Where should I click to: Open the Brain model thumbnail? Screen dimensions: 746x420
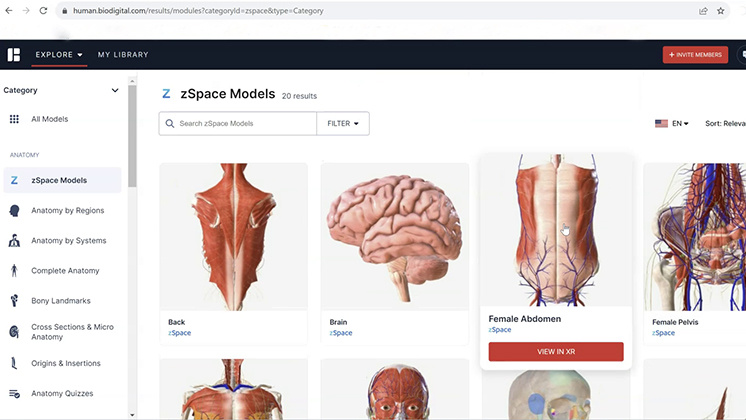point(395,237)
